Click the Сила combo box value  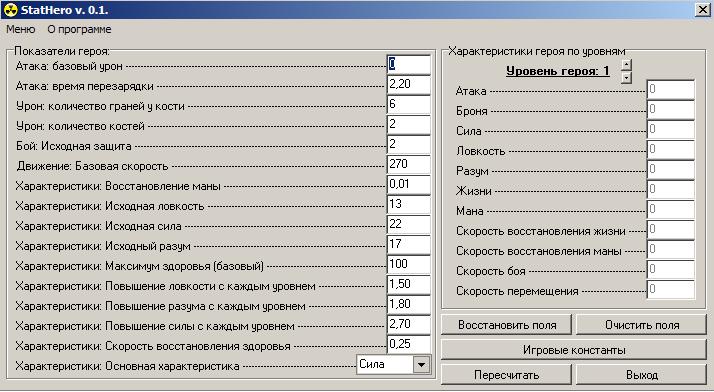(385, 364)
